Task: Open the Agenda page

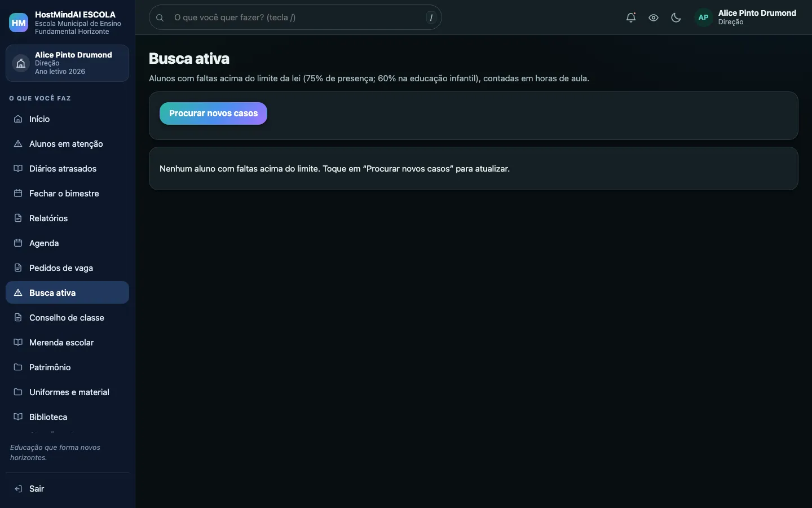Action: (67, 243)
